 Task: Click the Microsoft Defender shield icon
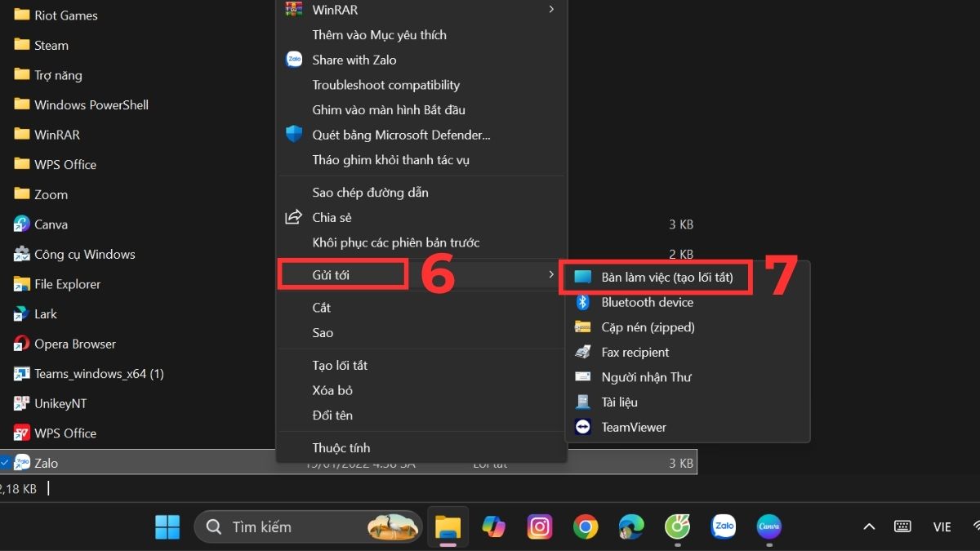coord(294,135)
